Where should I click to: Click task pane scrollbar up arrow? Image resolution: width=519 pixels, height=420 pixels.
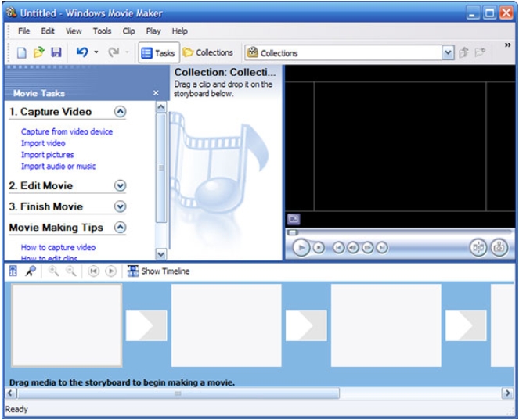[x=160, y=107]
